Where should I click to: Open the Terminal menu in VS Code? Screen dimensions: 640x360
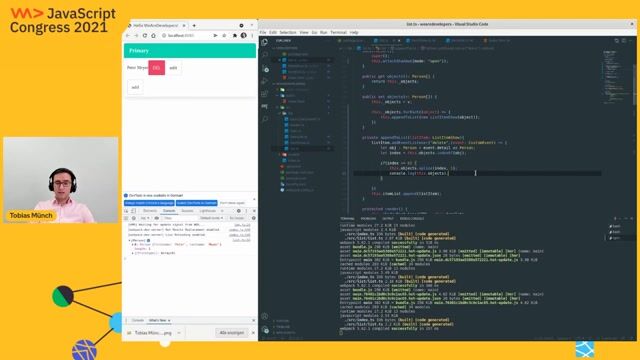pos(338,32)
